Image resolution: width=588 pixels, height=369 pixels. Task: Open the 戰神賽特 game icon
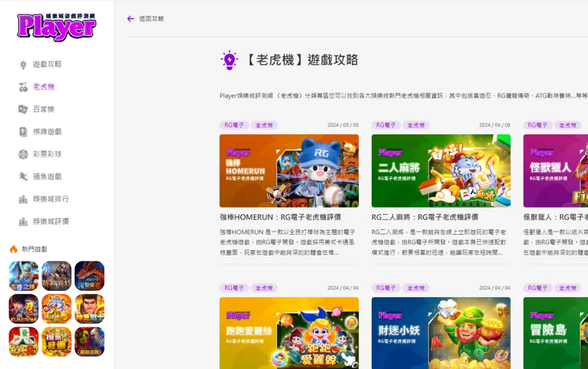(x=56, y=275)
